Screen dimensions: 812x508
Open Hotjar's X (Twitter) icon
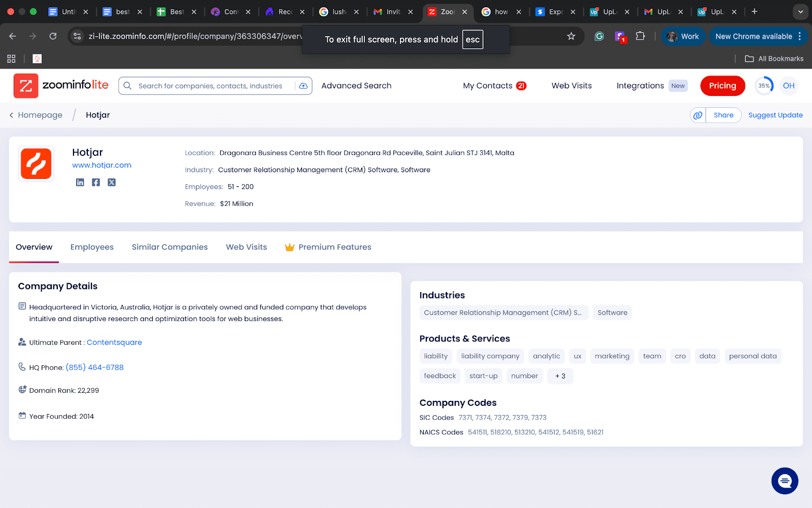click(111, 182)
